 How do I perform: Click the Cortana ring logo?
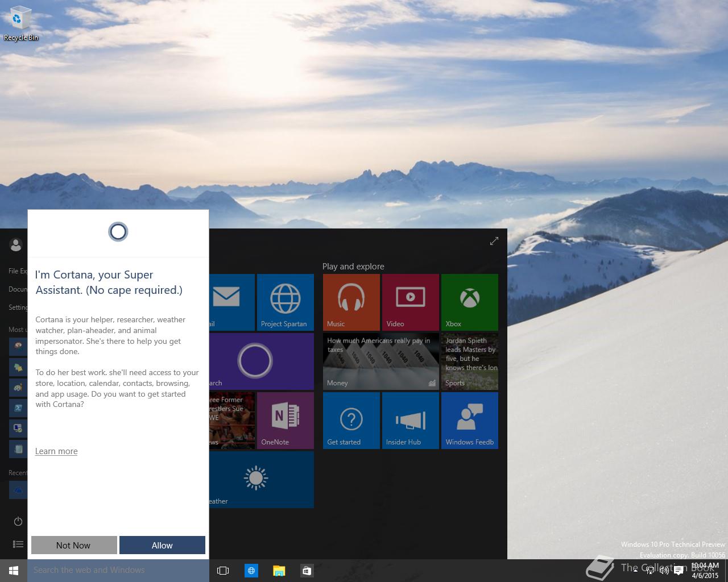[118, 232]
